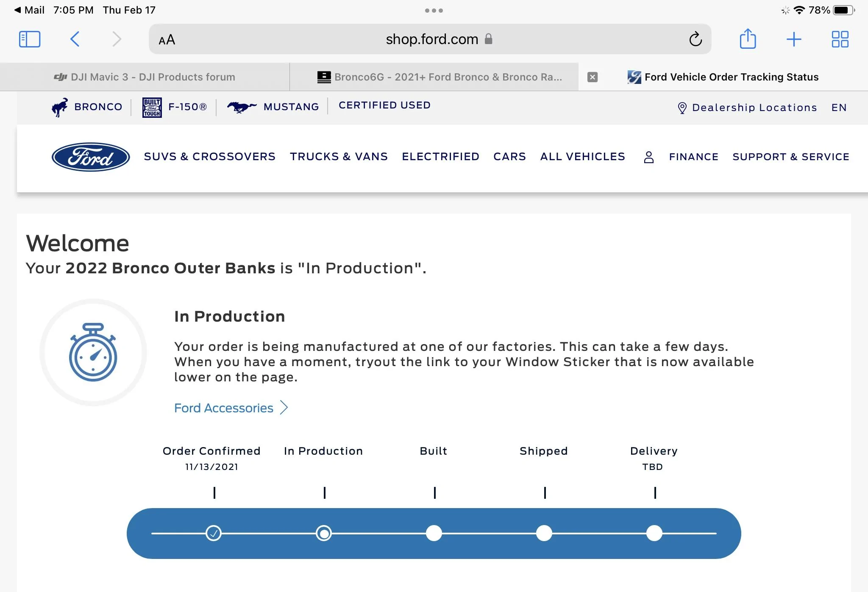
Task: Click the 11/13/2021 confirmation date
Action: pos(211,467)
